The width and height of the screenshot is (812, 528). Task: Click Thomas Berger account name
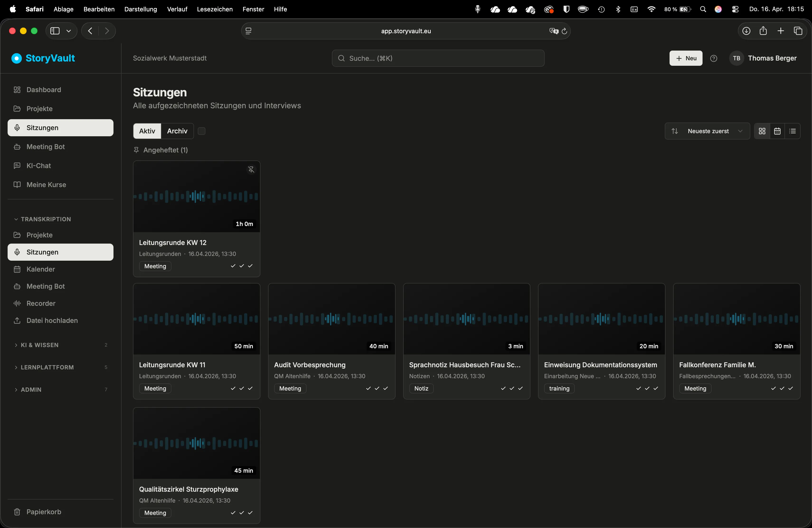(x=772, y=58)
